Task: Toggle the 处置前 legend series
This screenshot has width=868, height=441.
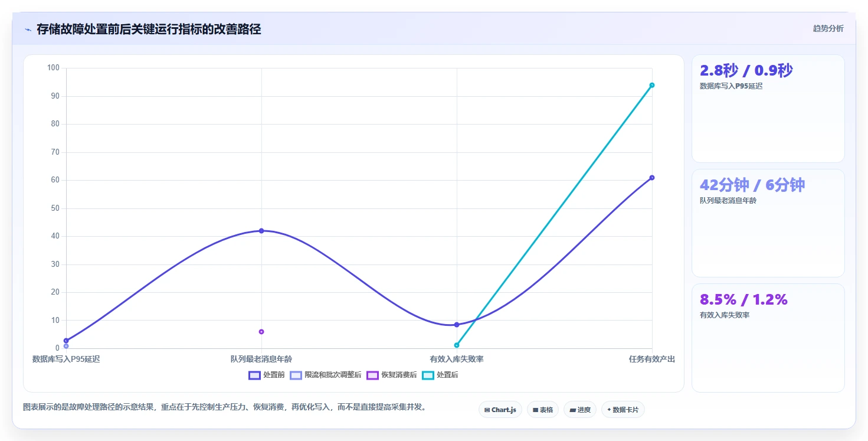Action: (267, 375)
